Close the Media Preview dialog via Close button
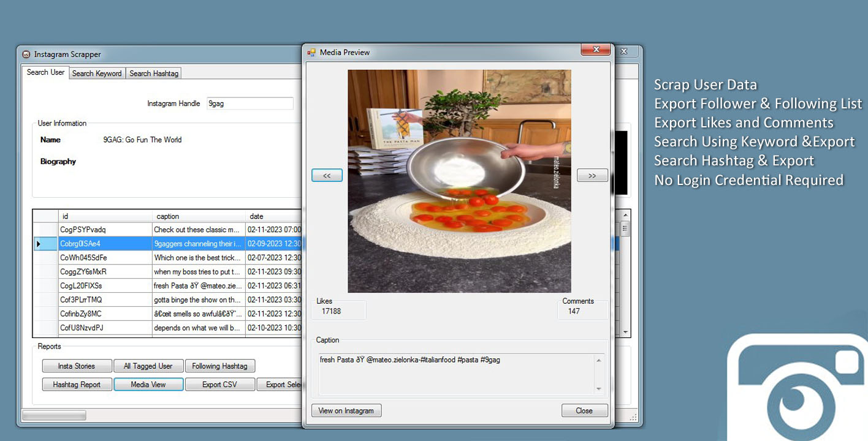 (x=584, y=410)
